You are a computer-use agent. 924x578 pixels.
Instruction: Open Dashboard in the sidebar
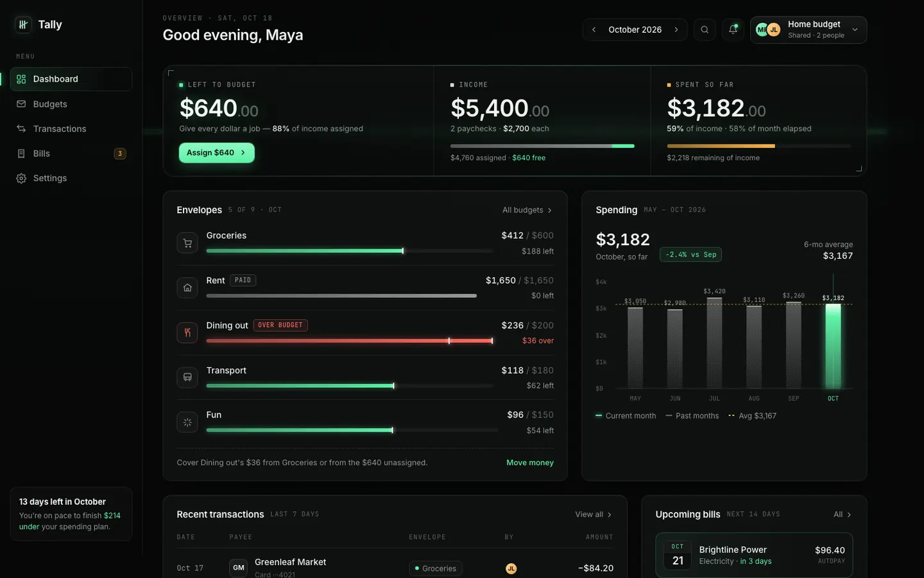pyautogui.click(x=71, y=79)
